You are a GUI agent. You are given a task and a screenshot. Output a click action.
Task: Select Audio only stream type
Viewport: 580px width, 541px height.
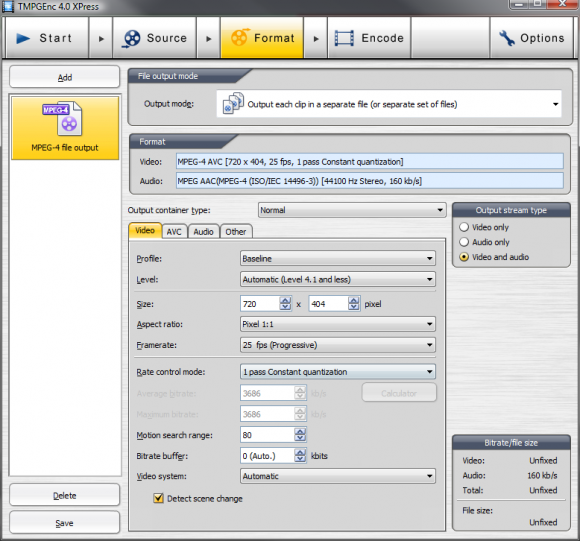(464, 242)
